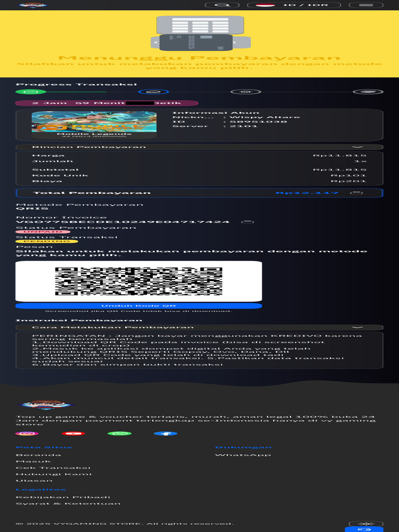Click the Unduh Kode QR button
399x532 pixels.
click(x=139, y=305)
